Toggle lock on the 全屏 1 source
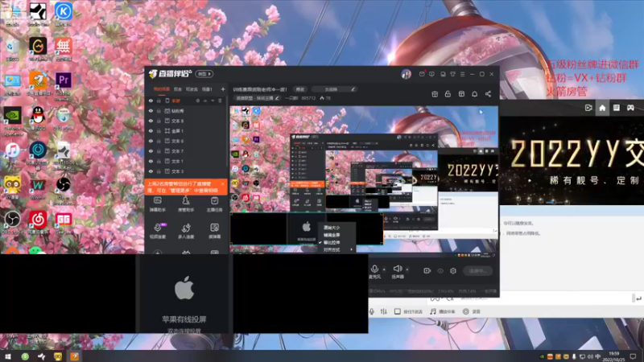This screenshot has height=362, width=644. point(159,131)
